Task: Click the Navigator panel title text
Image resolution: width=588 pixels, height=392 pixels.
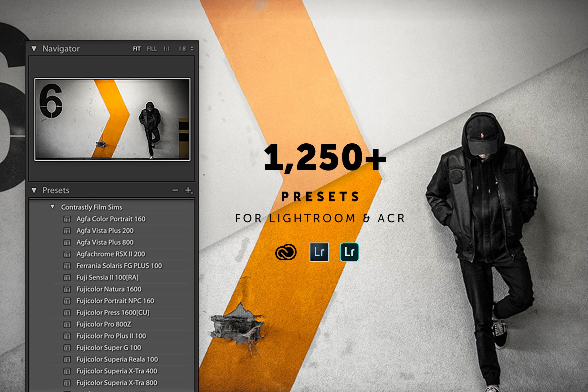Action: 61,49
